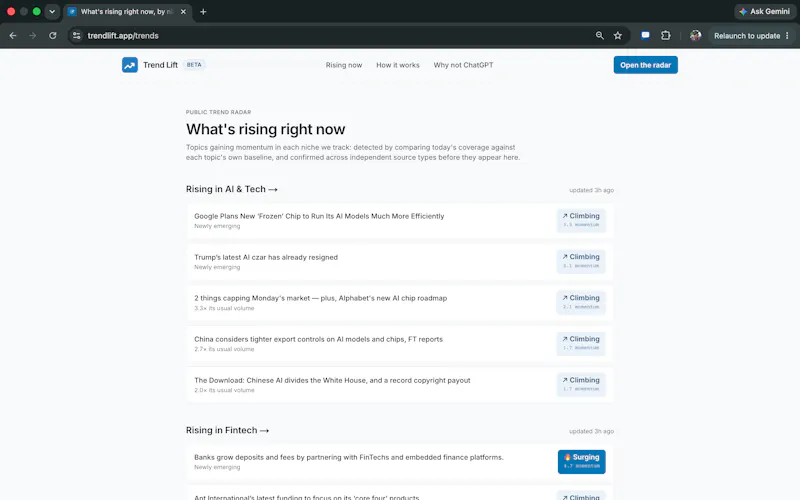Click the Open the radar button
The width and height of the screenshot is (800, 500).
point(645,65)
